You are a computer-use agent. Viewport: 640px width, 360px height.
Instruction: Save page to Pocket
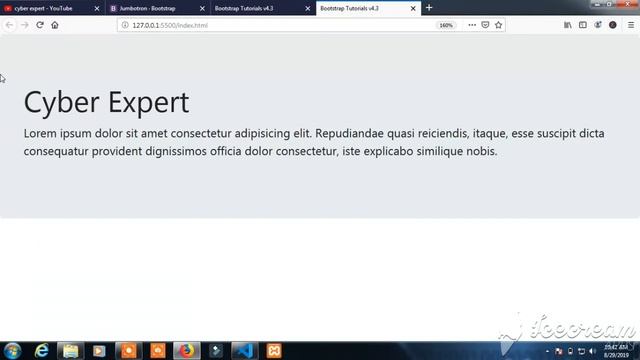pyautogui.click(x=485, y=25)
